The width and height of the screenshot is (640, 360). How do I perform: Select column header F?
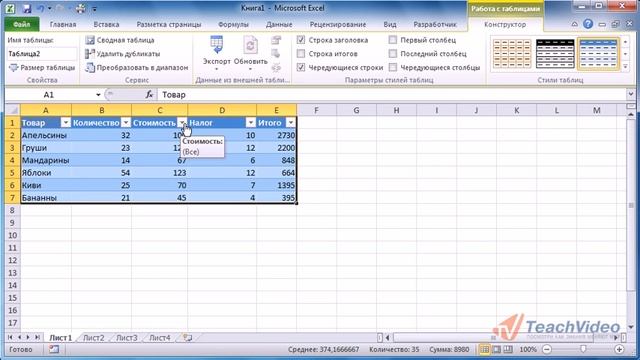click(x=316, y=110)
